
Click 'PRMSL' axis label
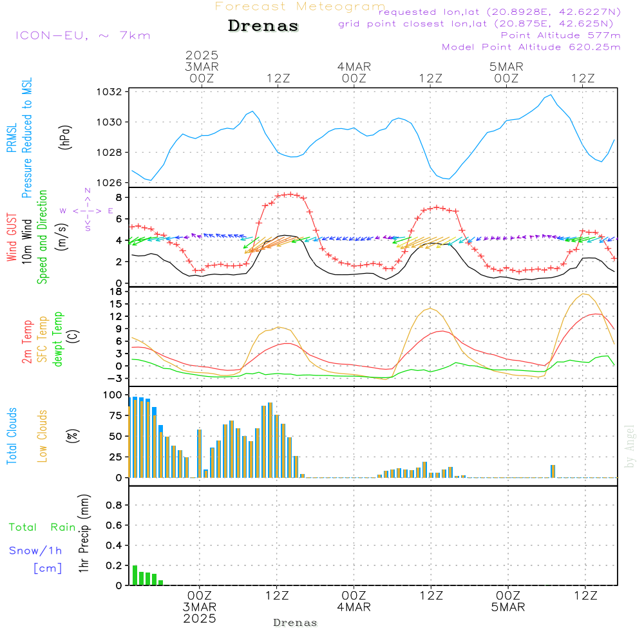point(12,137)
